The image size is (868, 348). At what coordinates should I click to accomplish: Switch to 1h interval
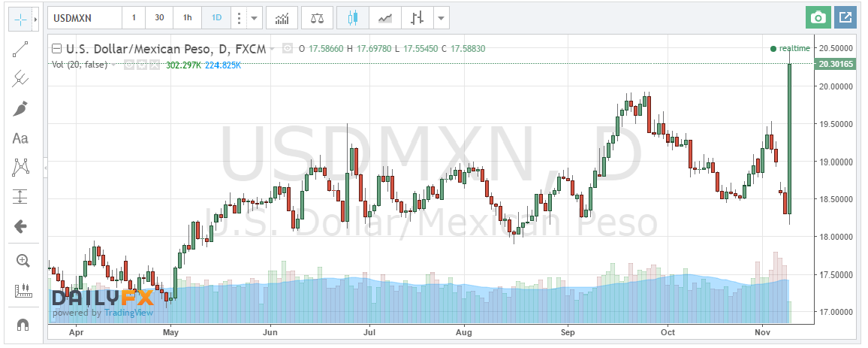[x=188, y=18]
